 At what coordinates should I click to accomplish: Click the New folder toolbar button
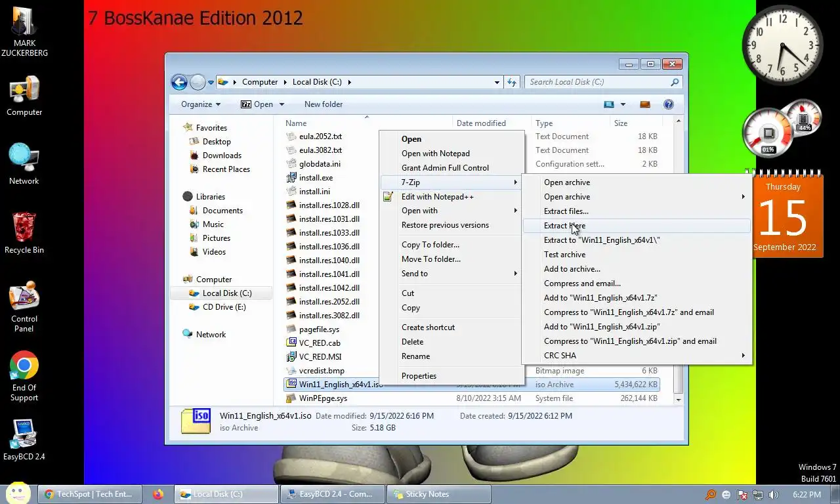click(324, 104)
